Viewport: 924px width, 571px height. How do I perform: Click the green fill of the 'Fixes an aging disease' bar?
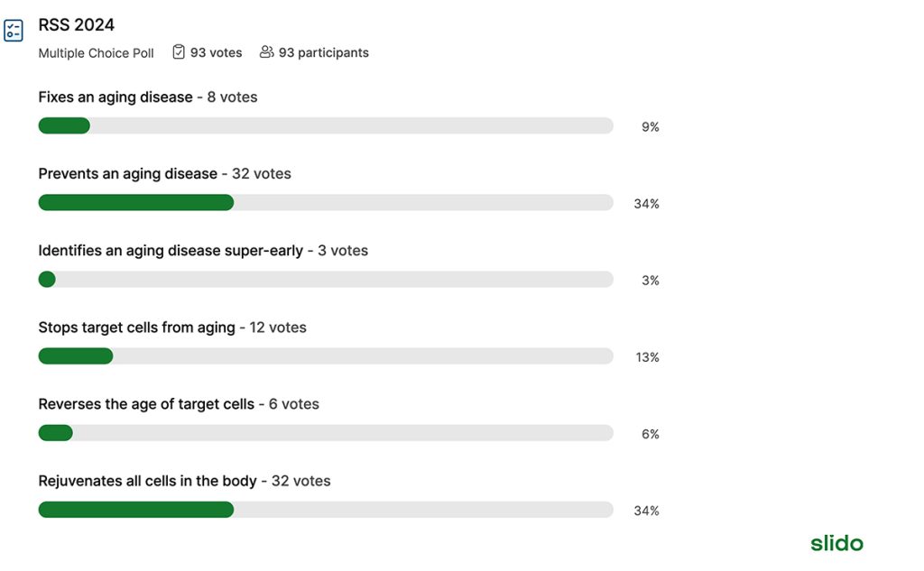[64, 126]
